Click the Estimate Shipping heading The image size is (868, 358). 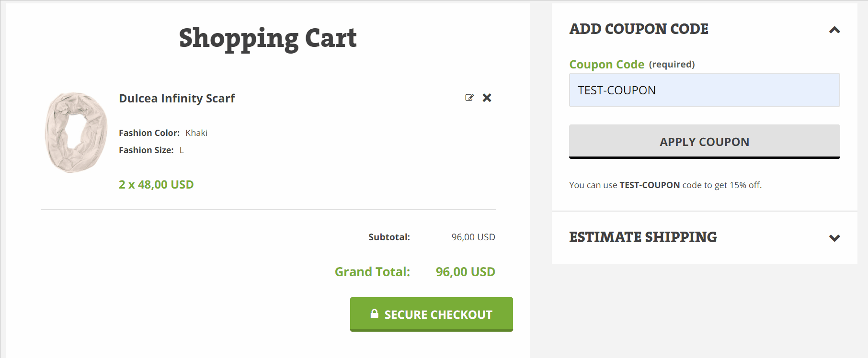point(643,237)
